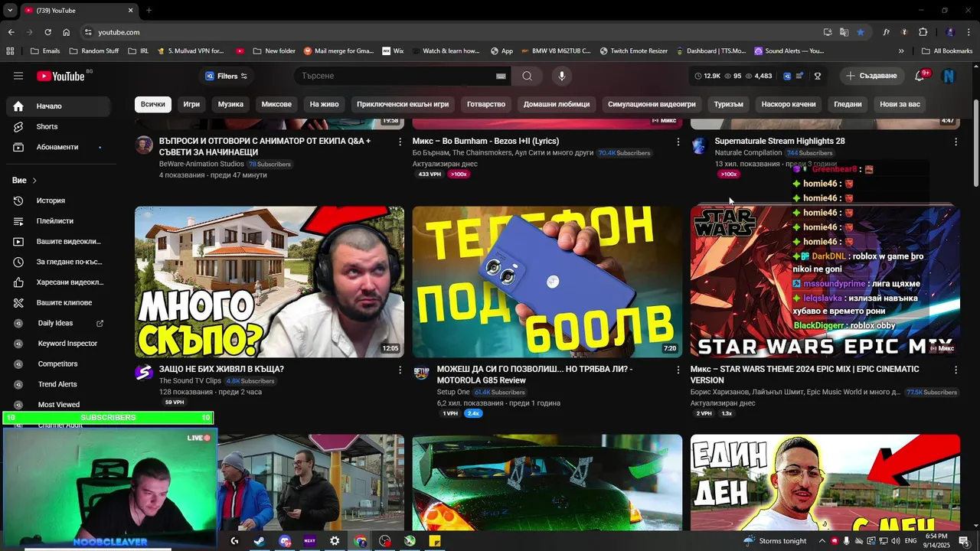Open 'История' in the sidebar
980x551 pixels.
58,201
